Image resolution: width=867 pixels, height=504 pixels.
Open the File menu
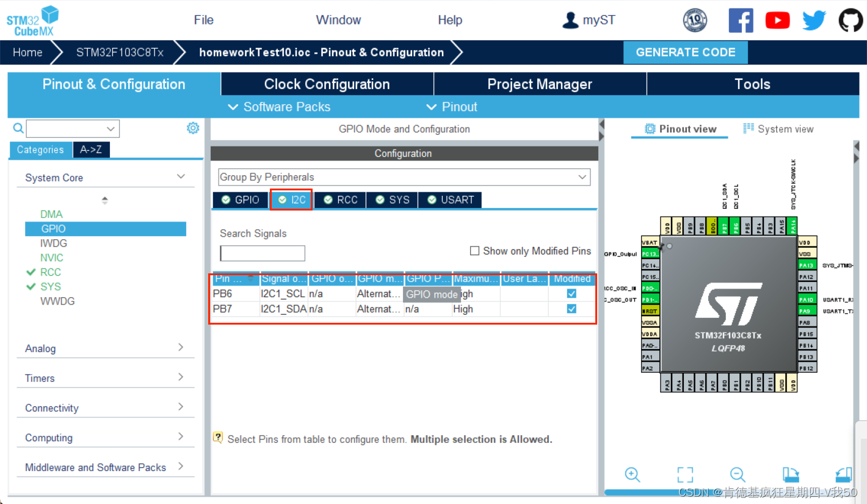click(204, 20)
